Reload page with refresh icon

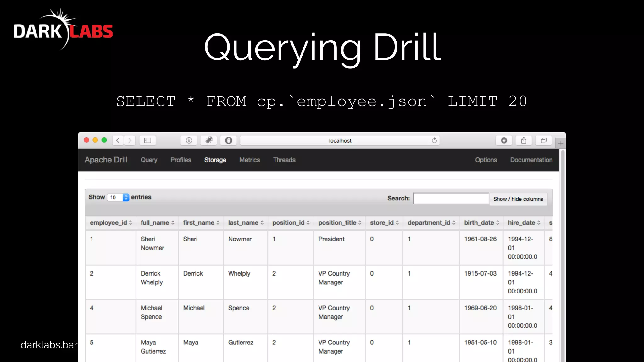(x=434, y=140)
